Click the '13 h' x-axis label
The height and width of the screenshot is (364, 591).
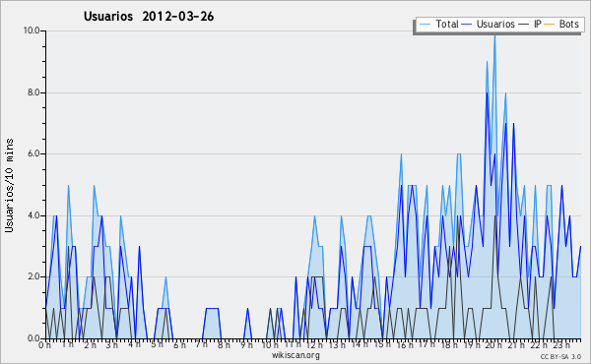[x=337, y=345]
